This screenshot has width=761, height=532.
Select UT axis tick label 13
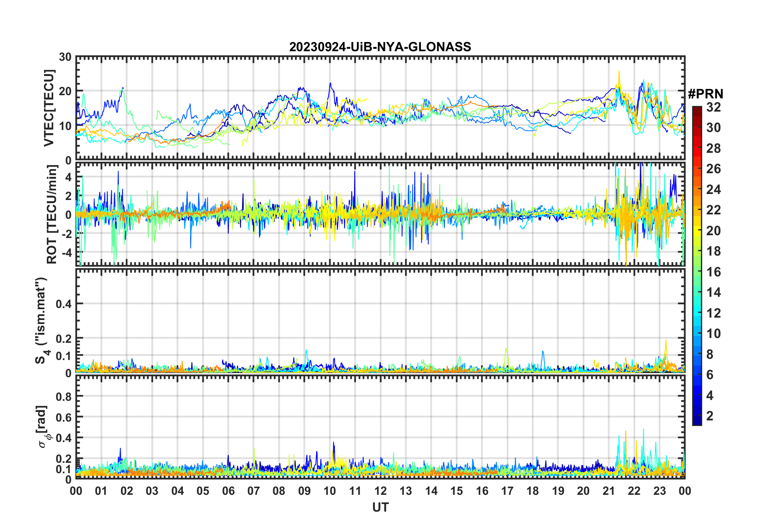pos(406,491)
